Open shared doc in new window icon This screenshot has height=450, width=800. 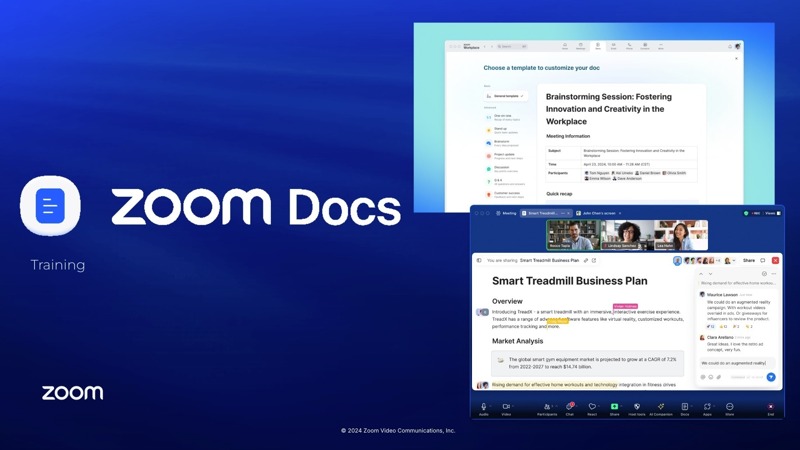(594, 260)
